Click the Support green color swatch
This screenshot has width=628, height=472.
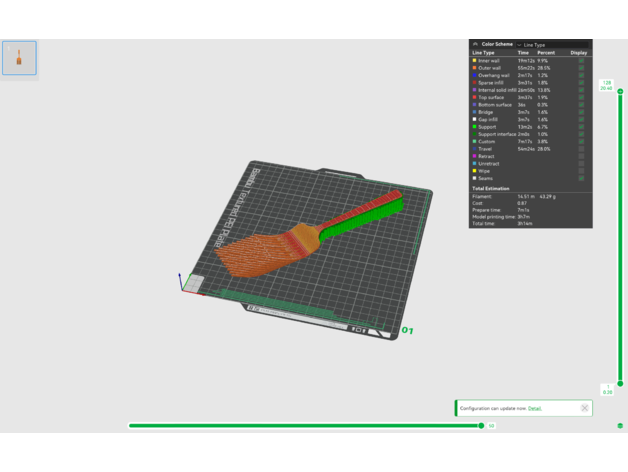point(475,127)
